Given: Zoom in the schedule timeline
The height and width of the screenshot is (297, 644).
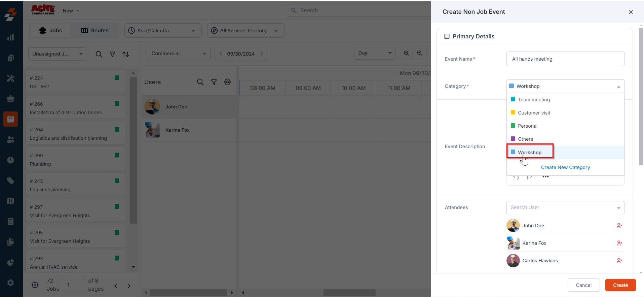Looking at the screenshot, I should point(407,53).
